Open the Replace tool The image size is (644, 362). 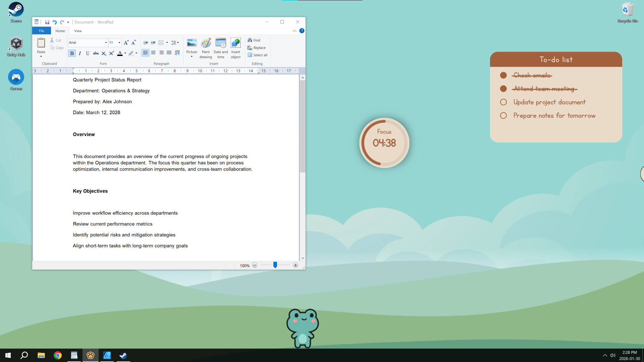coord(257,48)
